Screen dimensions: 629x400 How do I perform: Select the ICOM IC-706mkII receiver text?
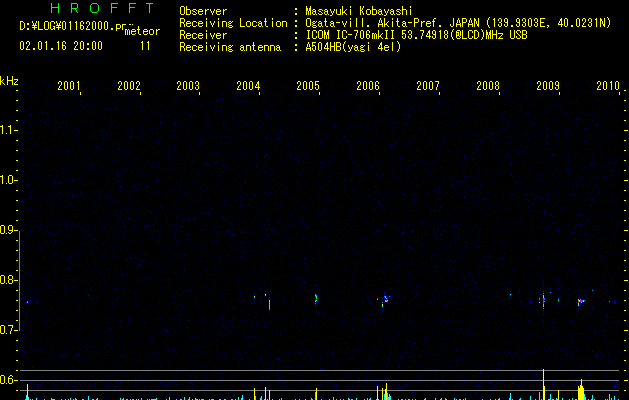[416, 35]
